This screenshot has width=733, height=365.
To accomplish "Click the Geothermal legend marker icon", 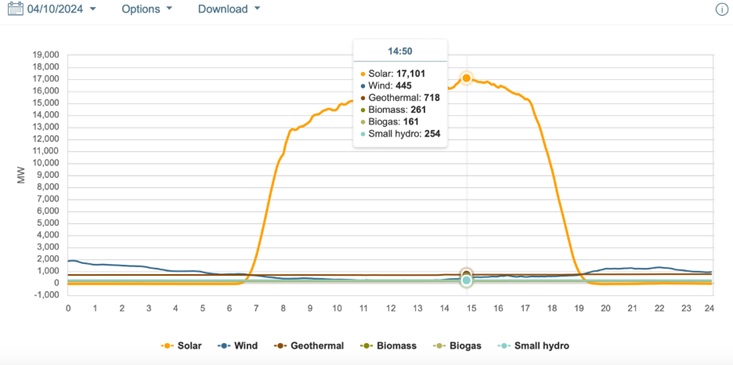I will tap(280, 346).
